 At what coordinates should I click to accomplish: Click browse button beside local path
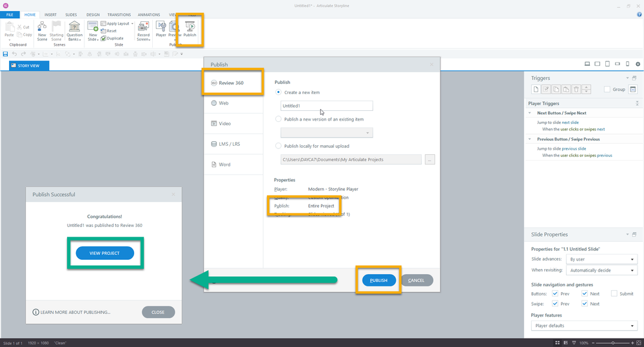point(429,159)
